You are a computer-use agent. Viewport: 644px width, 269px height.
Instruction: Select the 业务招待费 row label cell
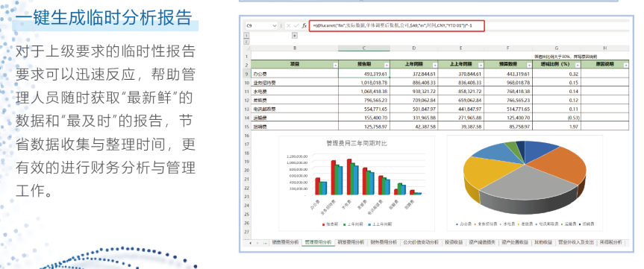pos(295,83)
